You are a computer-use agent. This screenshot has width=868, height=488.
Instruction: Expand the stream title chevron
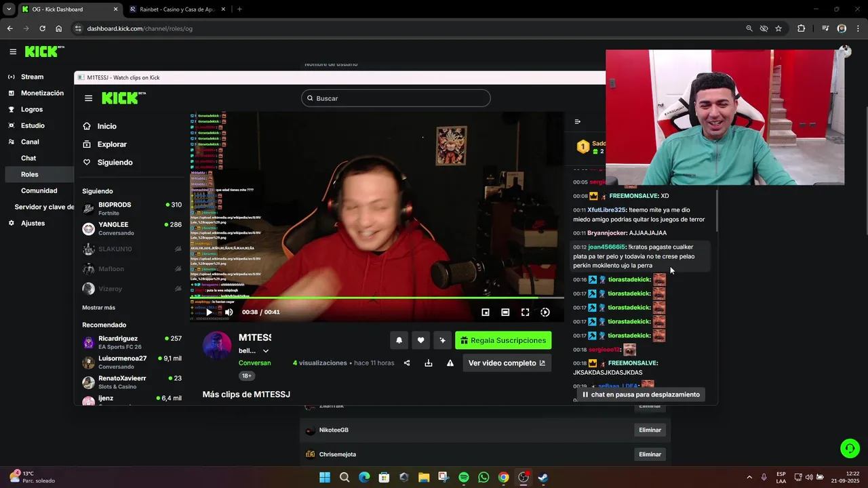pos(266,351)
